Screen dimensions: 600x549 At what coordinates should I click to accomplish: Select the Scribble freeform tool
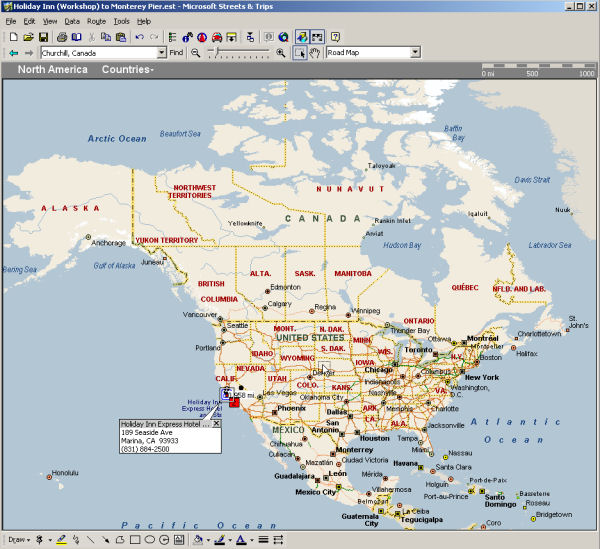(76, 540)
